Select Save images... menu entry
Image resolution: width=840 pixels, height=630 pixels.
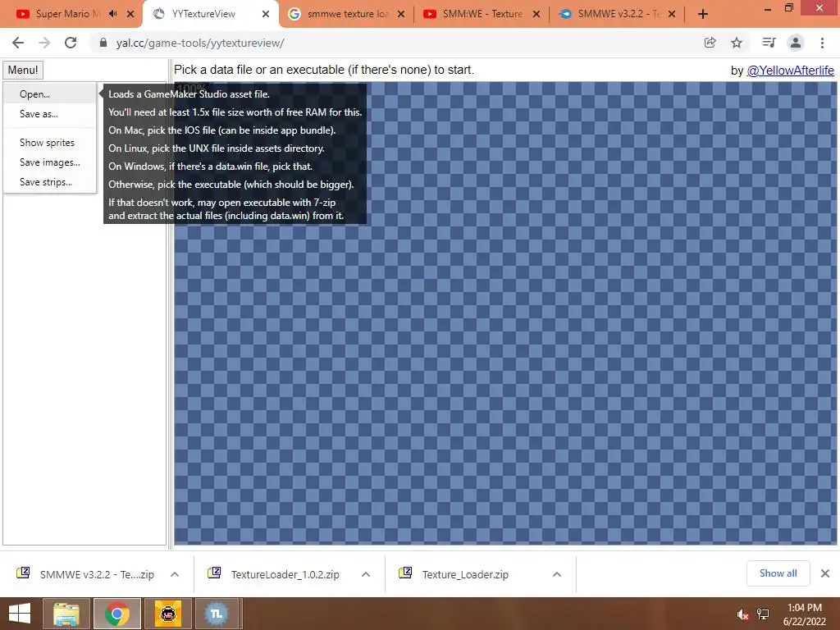tap(49, 162)
